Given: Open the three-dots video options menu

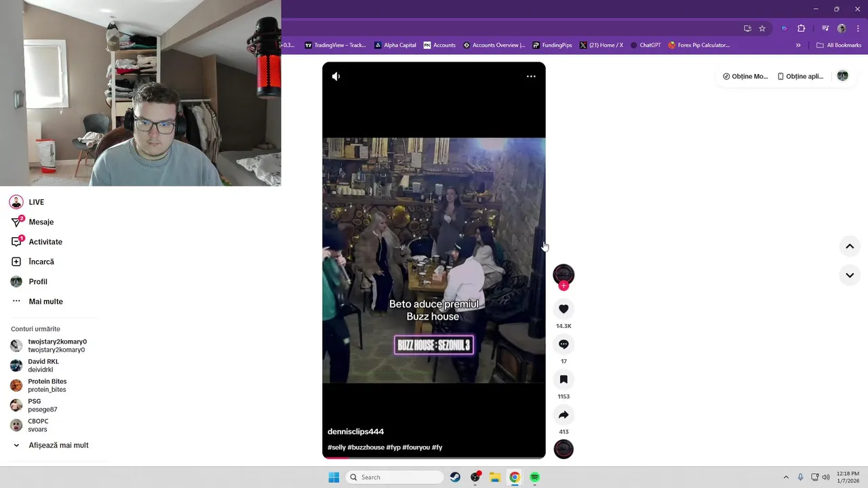Looking at the screenshot, I should coord(531,77).
